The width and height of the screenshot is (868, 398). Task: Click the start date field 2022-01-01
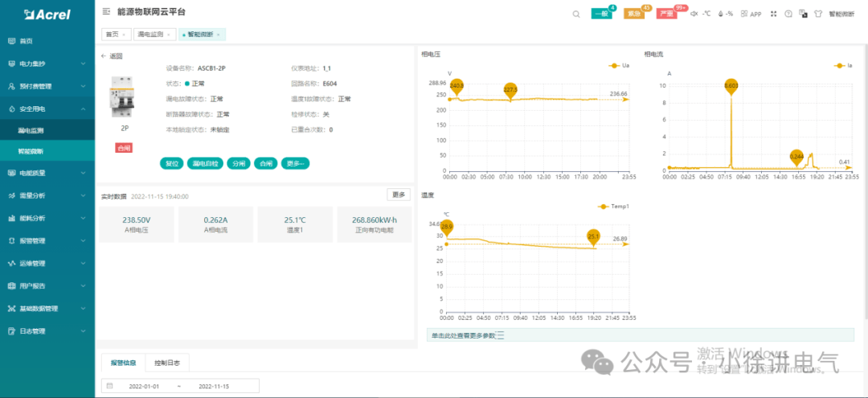tap(144, 386)
